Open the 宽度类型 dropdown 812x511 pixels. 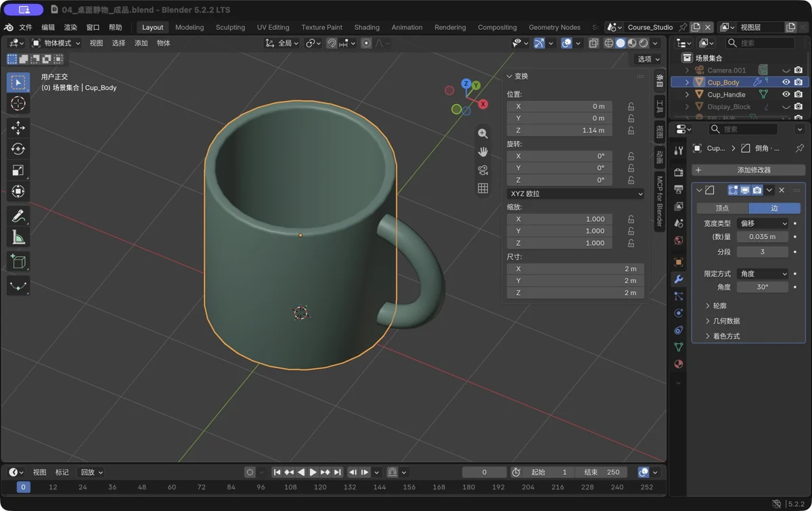pos(763,223)
